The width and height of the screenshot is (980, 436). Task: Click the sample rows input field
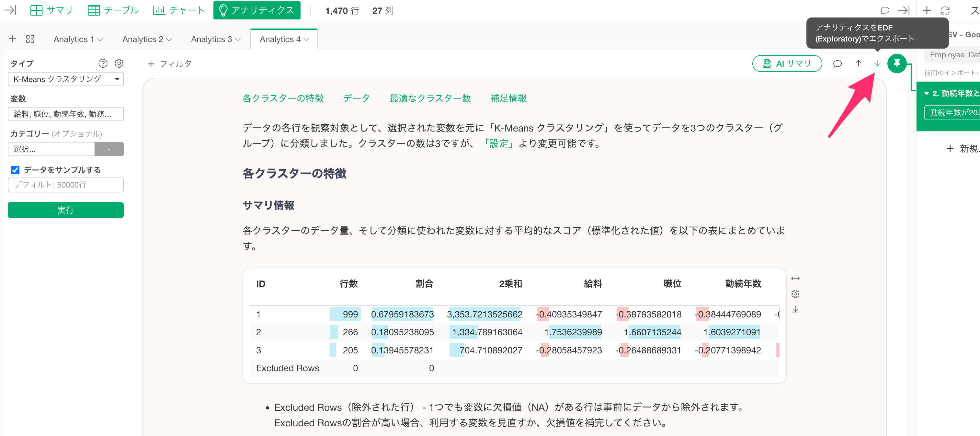click(x=65, y=185)
